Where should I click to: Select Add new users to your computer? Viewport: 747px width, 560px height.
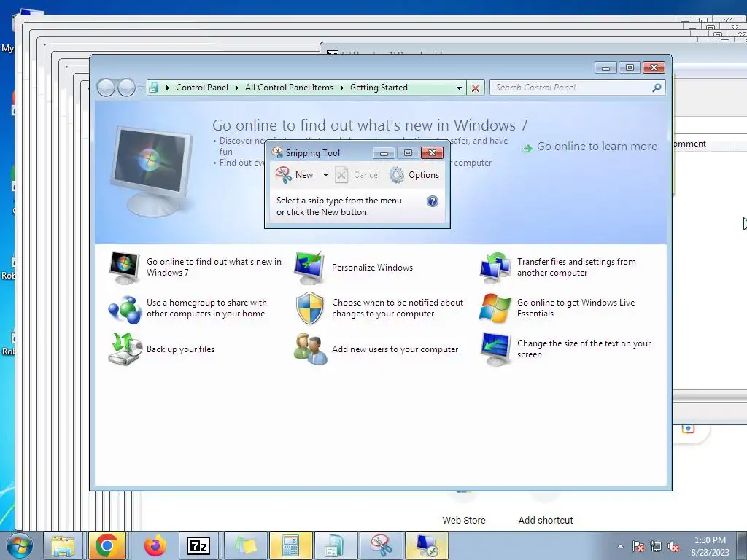(x=395, y=349)
